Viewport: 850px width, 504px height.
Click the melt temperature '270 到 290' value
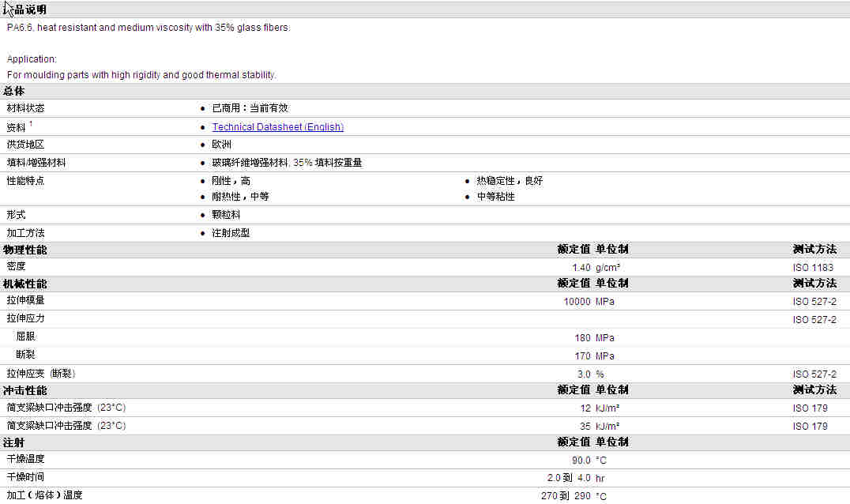click(x=566, y=496)
